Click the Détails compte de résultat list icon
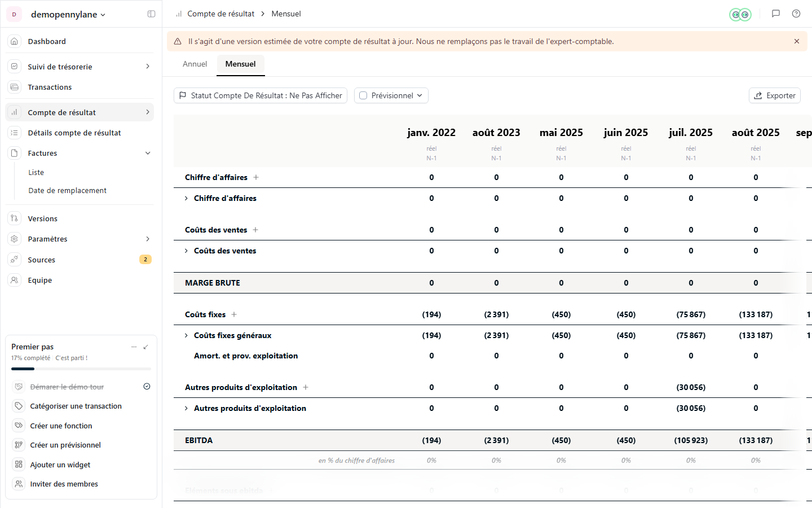812x508 pixels. (x=15, y=133)
